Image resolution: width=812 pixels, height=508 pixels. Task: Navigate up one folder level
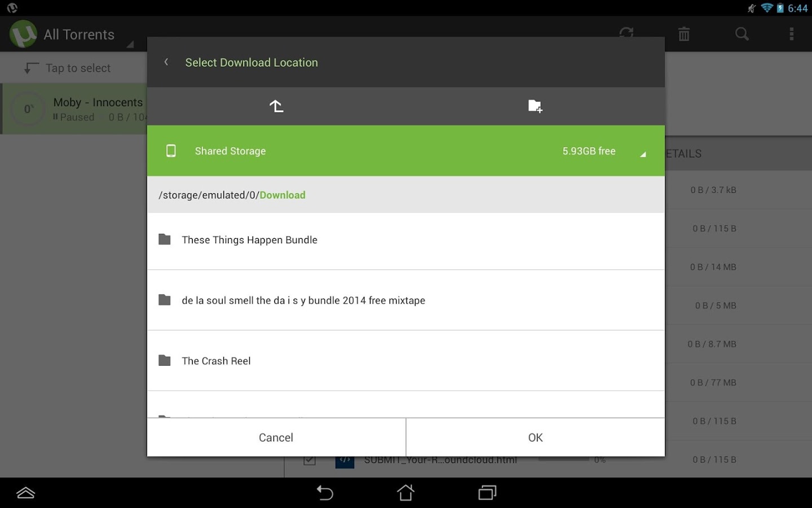(276, 106)
